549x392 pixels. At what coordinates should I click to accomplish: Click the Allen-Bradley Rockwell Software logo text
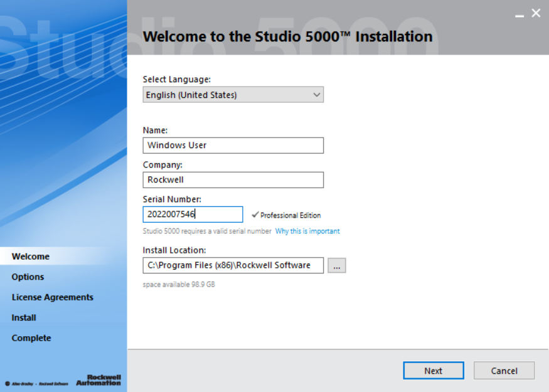tap(37, 384)
